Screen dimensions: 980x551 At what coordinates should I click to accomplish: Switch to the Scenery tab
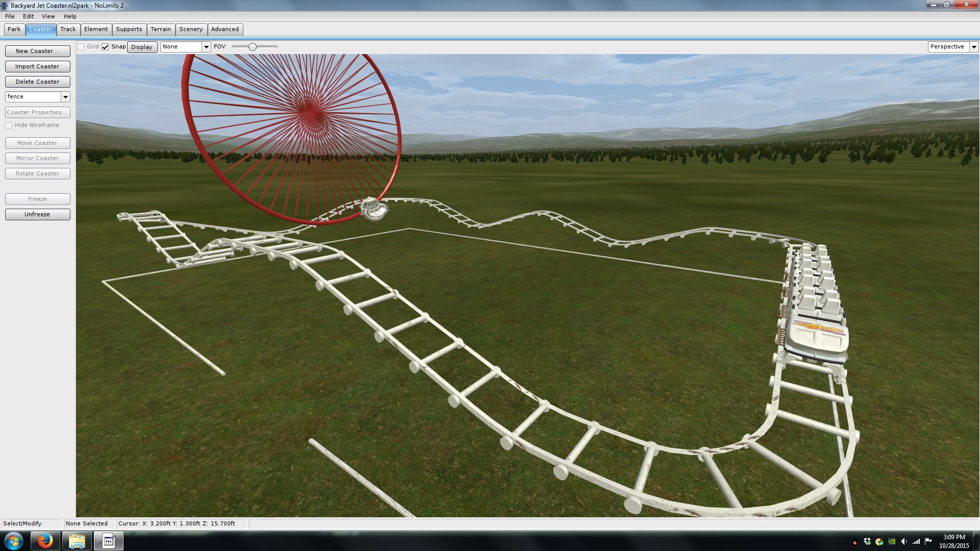pyautogui.click(x=191, y=30)
